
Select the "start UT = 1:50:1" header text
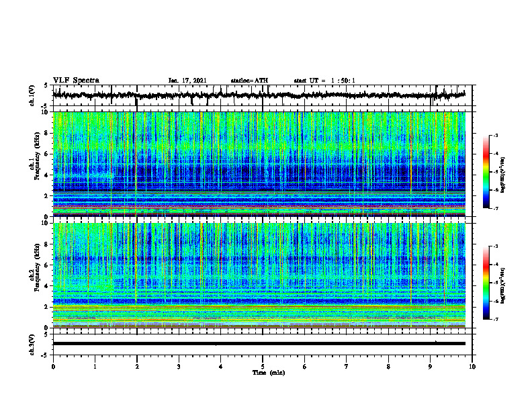324,81
